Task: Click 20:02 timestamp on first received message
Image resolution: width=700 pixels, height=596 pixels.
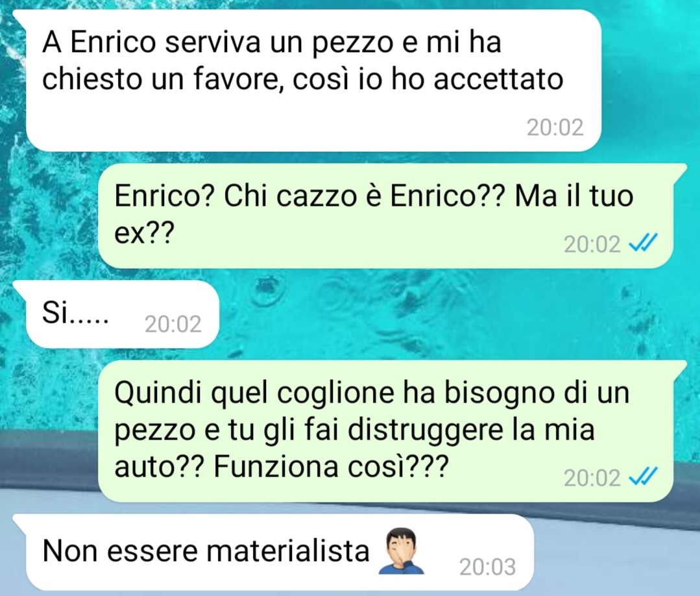Action: [555, 127]
